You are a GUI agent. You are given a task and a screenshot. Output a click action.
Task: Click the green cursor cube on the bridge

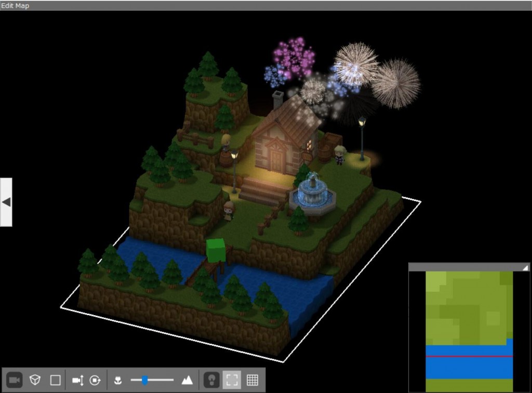pyautogui.click(x=216, y=250)
